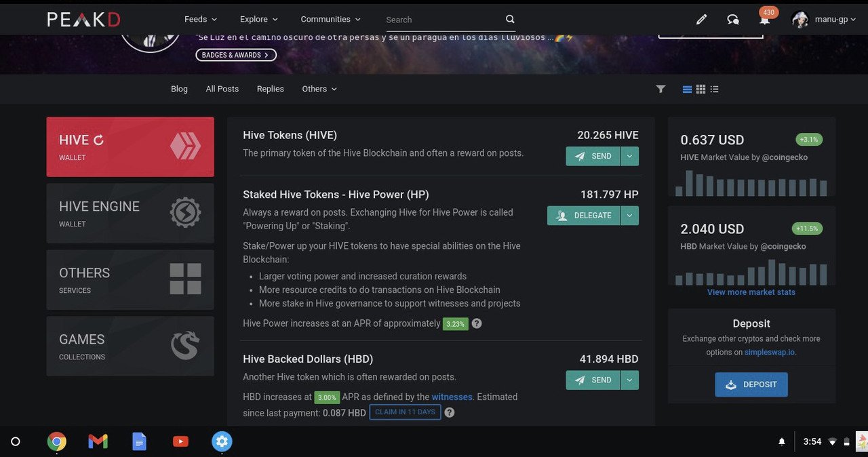Send HIVE tokens button
The width and height of the screenshot is (868, 457).
click(x=593, y=156)
